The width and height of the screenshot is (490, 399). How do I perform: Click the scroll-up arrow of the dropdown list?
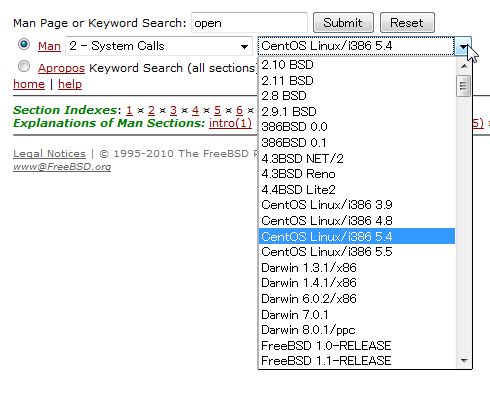coord(464,66)
